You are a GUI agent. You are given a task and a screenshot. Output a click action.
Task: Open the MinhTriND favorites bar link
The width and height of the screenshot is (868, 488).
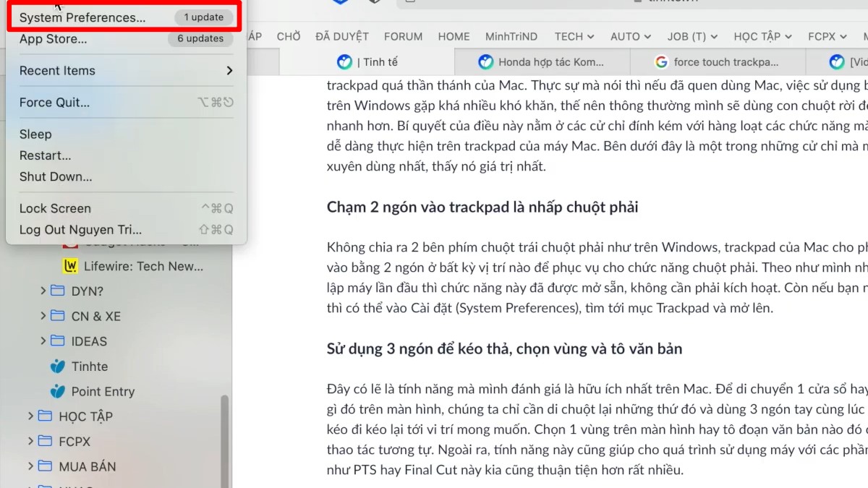pos(511,36)
